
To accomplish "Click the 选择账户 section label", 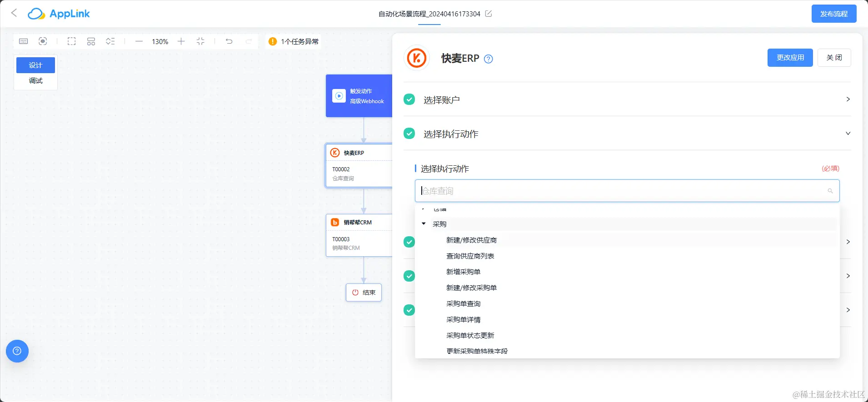I will 442,100.
